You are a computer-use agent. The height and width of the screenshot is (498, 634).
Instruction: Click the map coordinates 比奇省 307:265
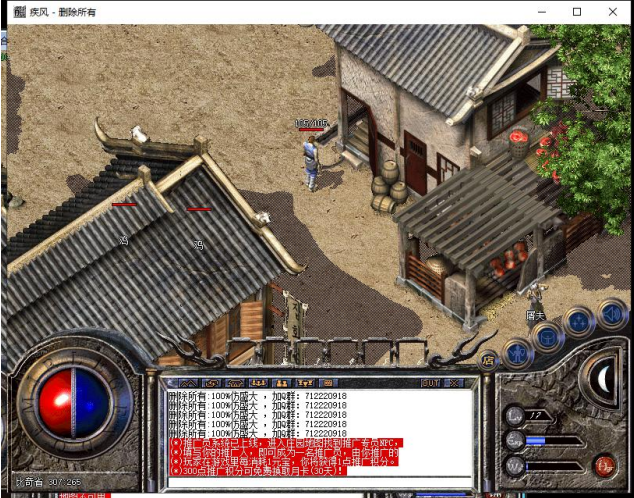tap(49, 482)
